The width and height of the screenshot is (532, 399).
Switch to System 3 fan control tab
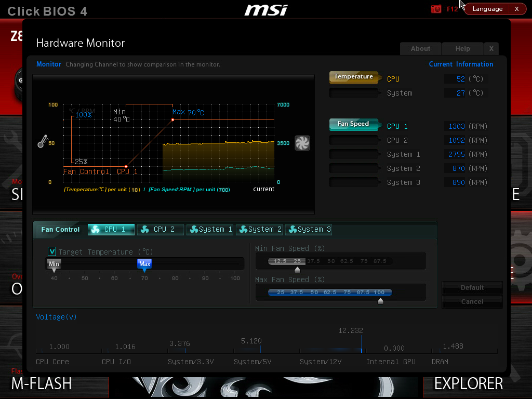point(309,229)
